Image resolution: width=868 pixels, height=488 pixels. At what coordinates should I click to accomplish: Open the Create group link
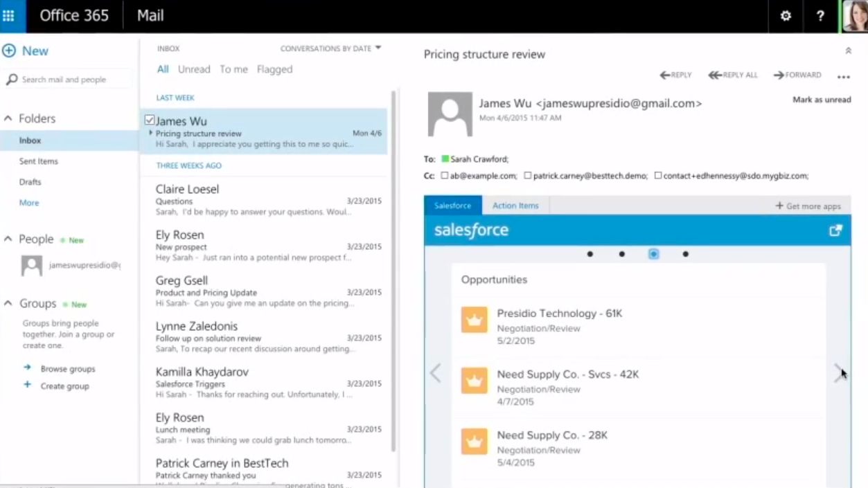[x=64, y=386]
